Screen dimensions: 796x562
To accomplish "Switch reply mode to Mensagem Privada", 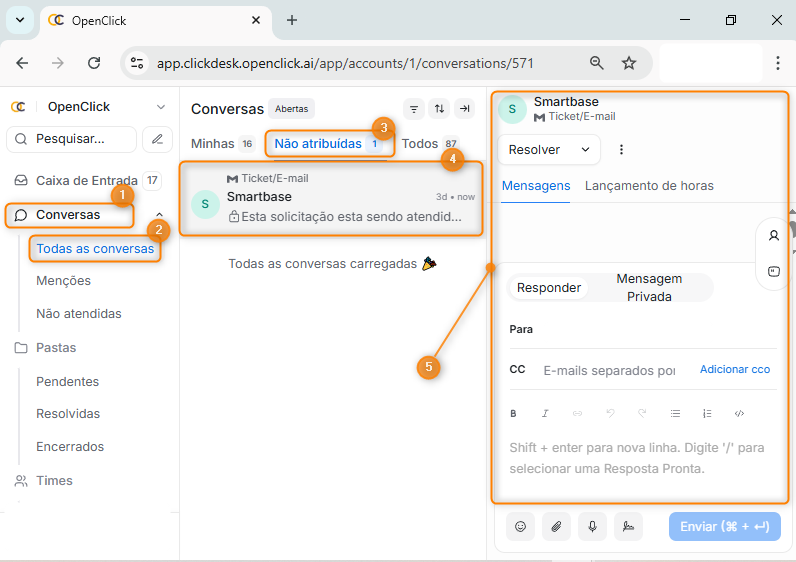I will point(649,288).
